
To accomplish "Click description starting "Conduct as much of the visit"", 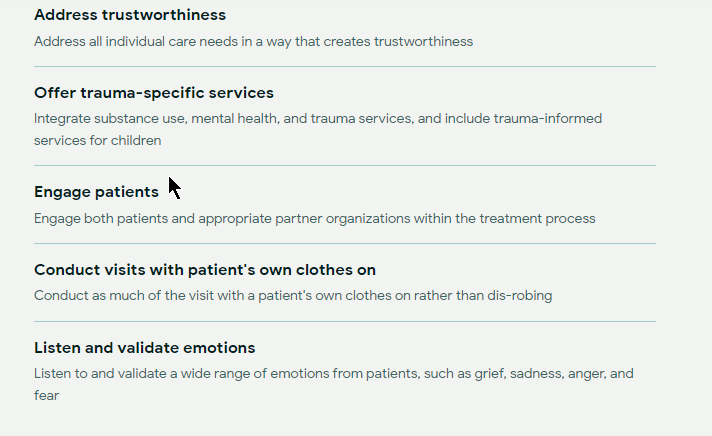I will point(293,296).
